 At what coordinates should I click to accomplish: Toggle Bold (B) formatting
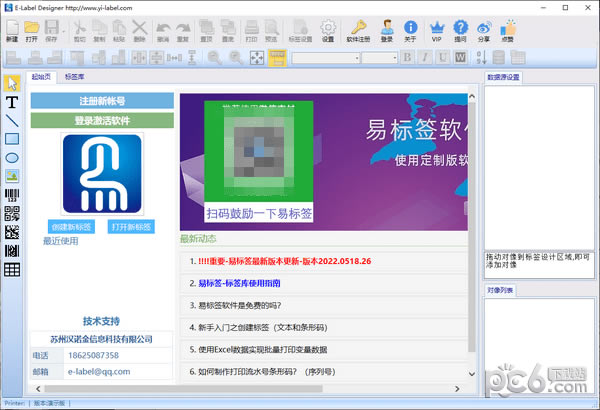point(407,58)
